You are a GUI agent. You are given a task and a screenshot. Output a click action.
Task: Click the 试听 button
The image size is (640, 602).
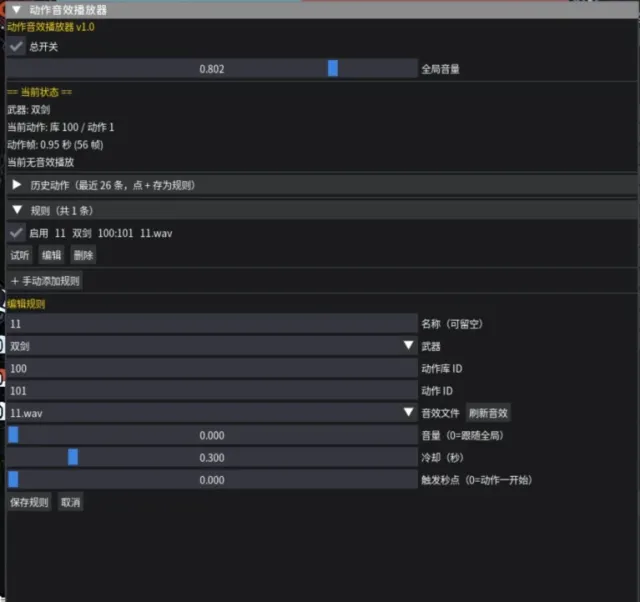click(20, 255)
